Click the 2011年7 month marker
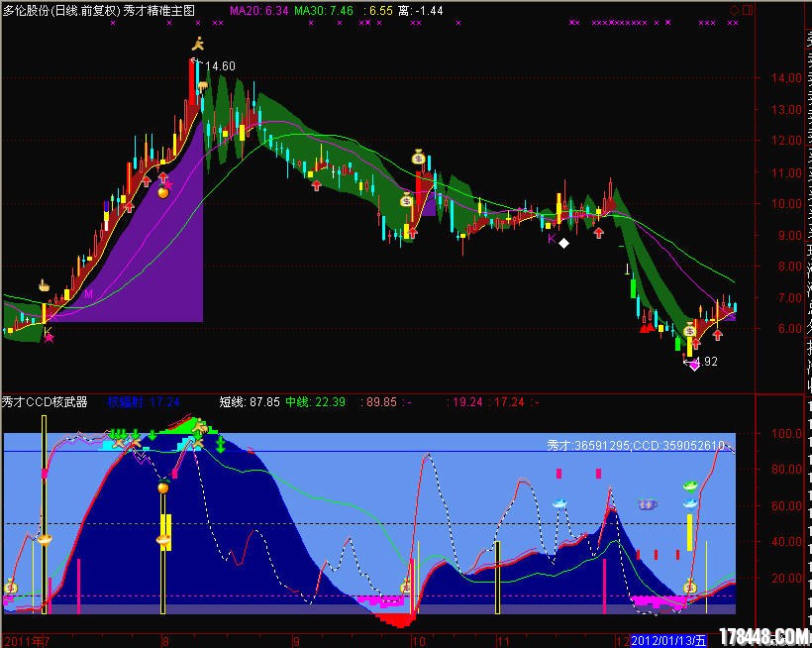 pyautogui.click(x=27, y=641)
